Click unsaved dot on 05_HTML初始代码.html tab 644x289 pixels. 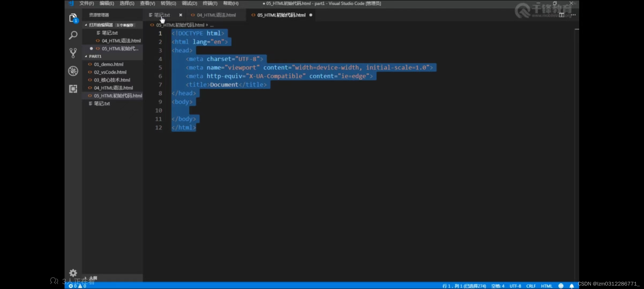[311, 15]
